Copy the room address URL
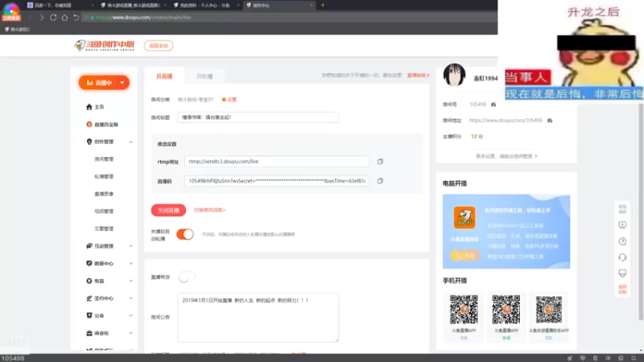 (550, 120)
